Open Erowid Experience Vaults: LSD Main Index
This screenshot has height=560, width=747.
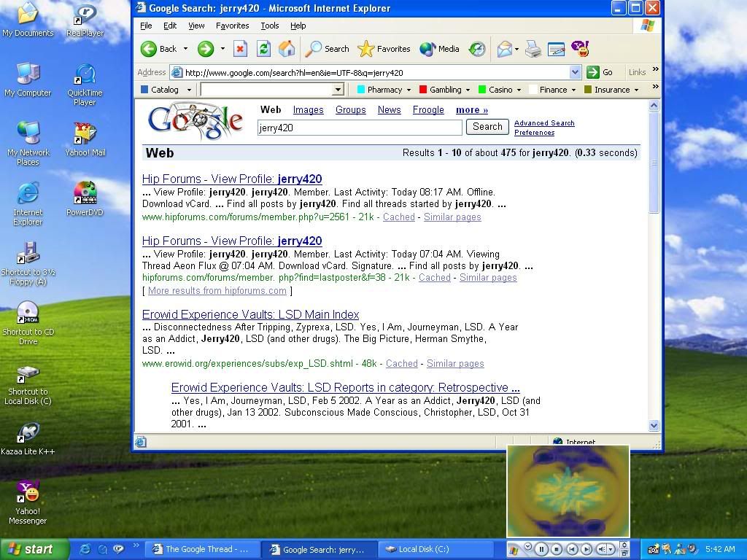tap(251, 315)
